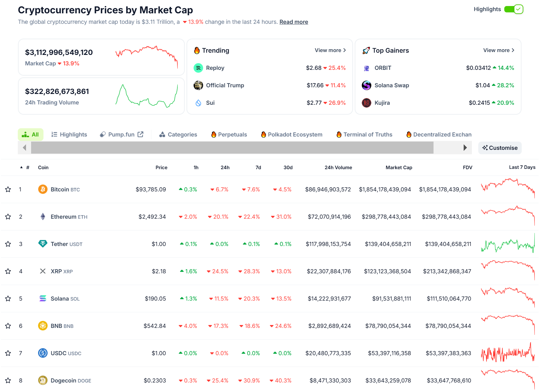Click the Bitcoin coin logo icon
The image size is (543, 392).
[x=43, y=189]
